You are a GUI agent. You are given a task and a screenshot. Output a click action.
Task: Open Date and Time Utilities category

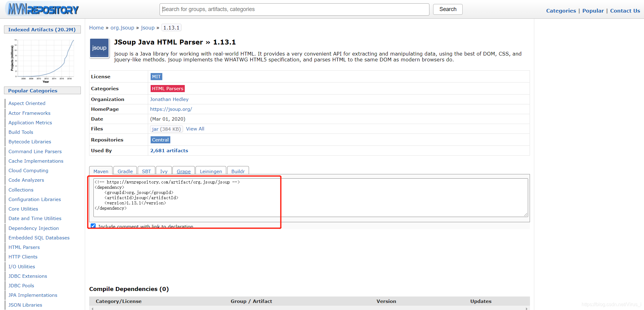click(35, 219)
